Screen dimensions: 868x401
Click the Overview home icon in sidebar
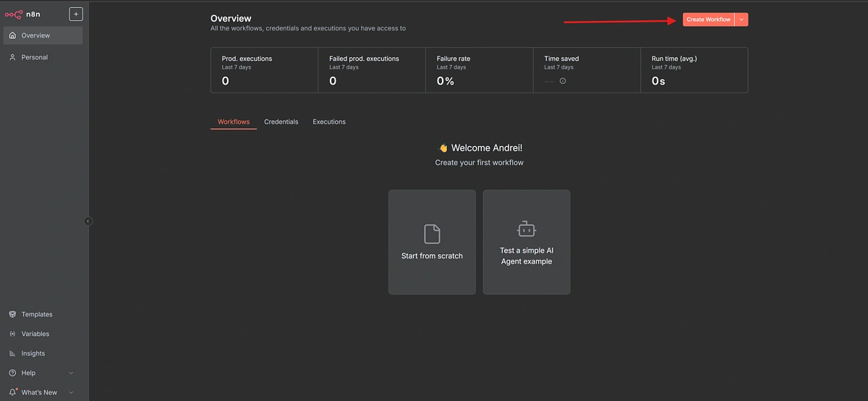click(12, 35)
